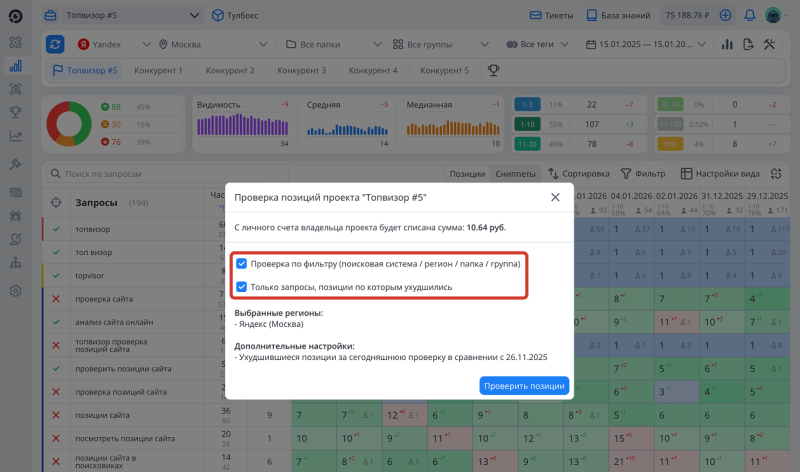Click the Тулбокс cube icon
The height and width of the screenshot is (472, 800).
(217, 16)
